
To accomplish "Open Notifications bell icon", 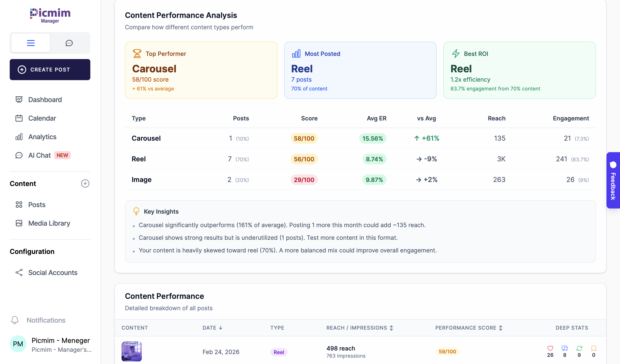I will 15,320.
